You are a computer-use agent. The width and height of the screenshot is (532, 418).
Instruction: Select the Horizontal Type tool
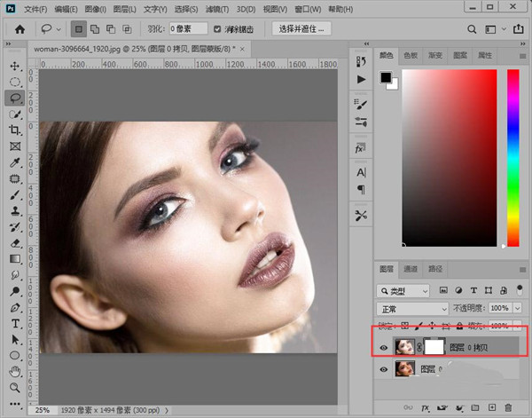tap(15, 323)
